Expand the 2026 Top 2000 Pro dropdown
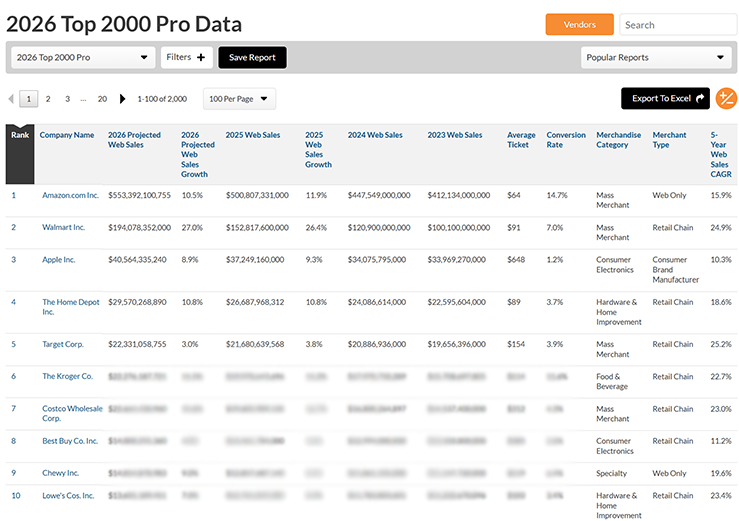 coord(83,58)
